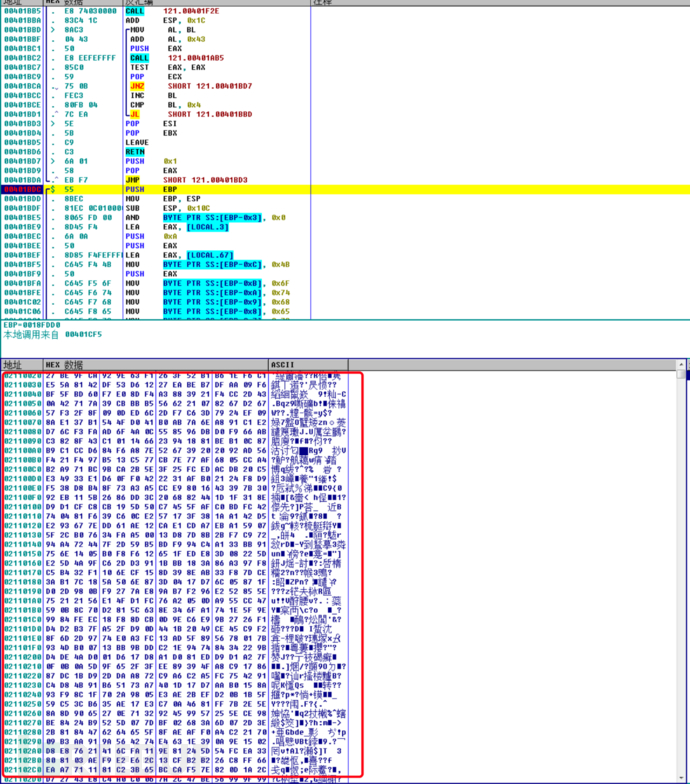Click MOV BYTE PTR SS:[EBP-0xC], 0x4B
690x784 pixels.
[208, 264]
